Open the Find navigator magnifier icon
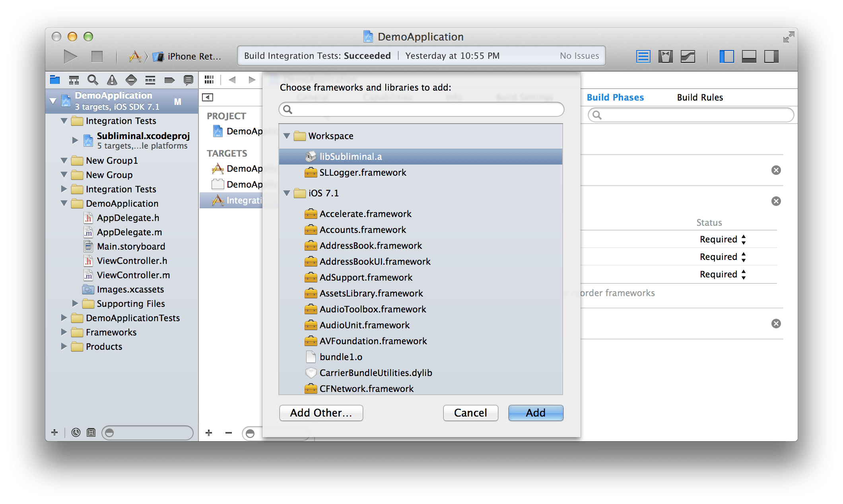The width and height of the screenshot is (843, 504). 93,80
